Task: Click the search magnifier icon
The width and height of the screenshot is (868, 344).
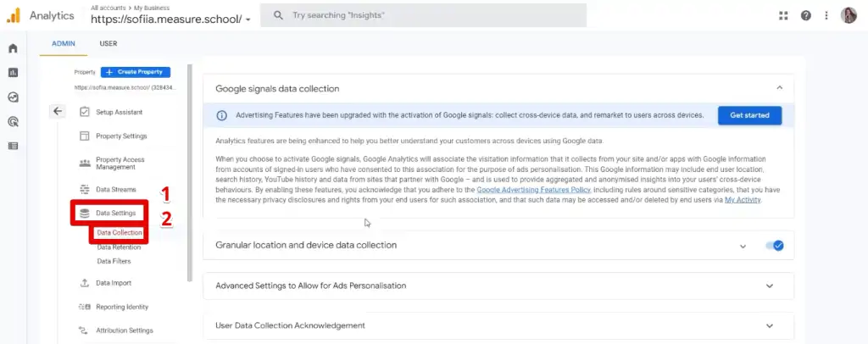Action: [279, 15]
